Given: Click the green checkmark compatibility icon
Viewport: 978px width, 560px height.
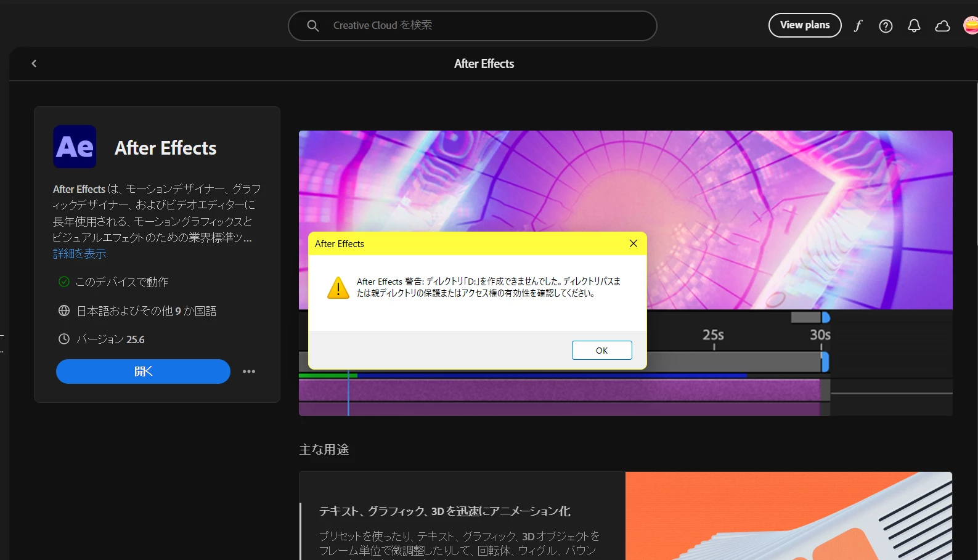Looking at the screenshot, I should [64, 282].
